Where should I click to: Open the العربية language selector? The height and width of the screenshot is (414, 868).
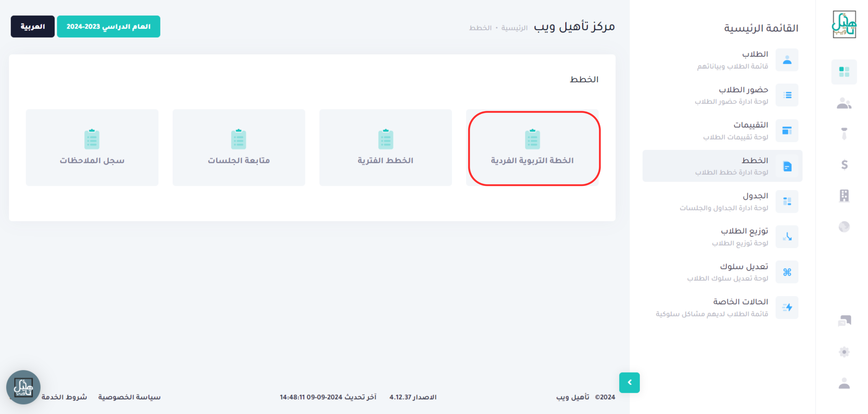tap(33, 26)
